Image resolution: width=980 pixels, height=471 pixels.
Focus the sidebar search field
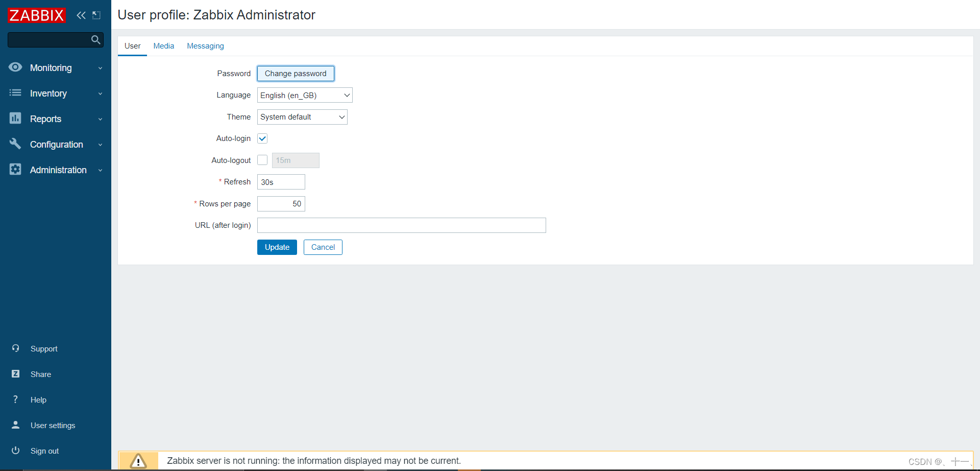[49, 40]
